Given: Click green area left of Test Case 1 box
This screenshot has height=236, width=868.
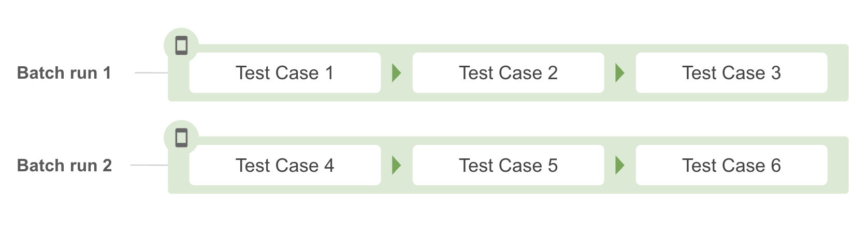Looking at the screenshot, I should [x=178, y=78].
